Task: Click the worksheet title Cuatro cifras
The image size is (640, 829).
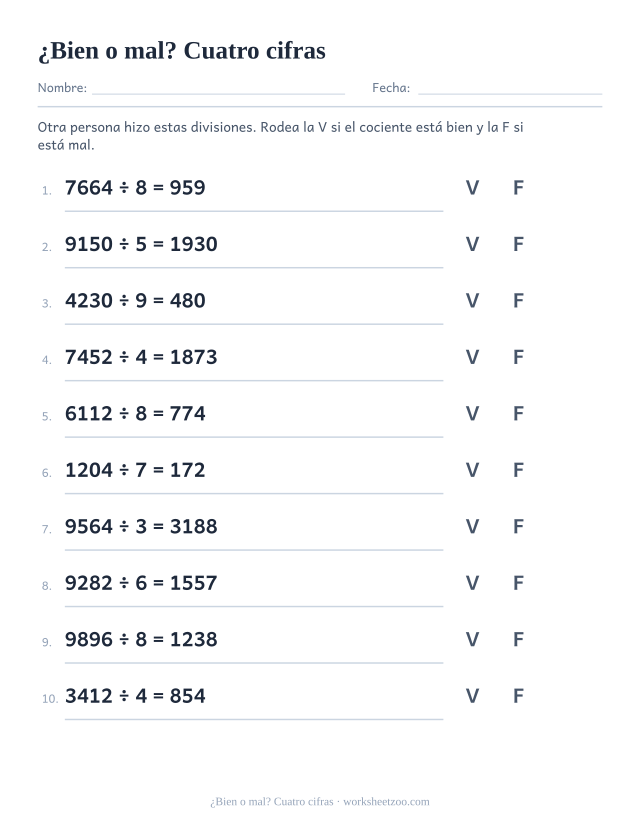Action: [x=254, y=51]
